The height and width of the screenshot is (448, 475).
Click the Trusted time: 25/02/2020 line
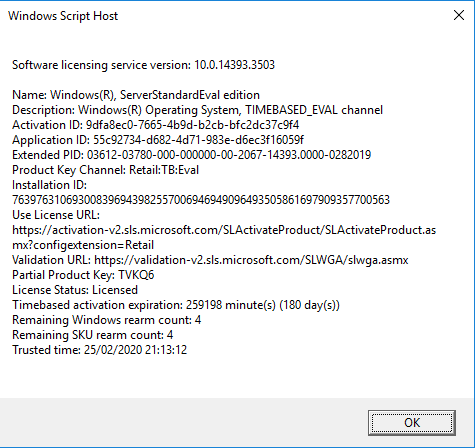coord(99,350)
